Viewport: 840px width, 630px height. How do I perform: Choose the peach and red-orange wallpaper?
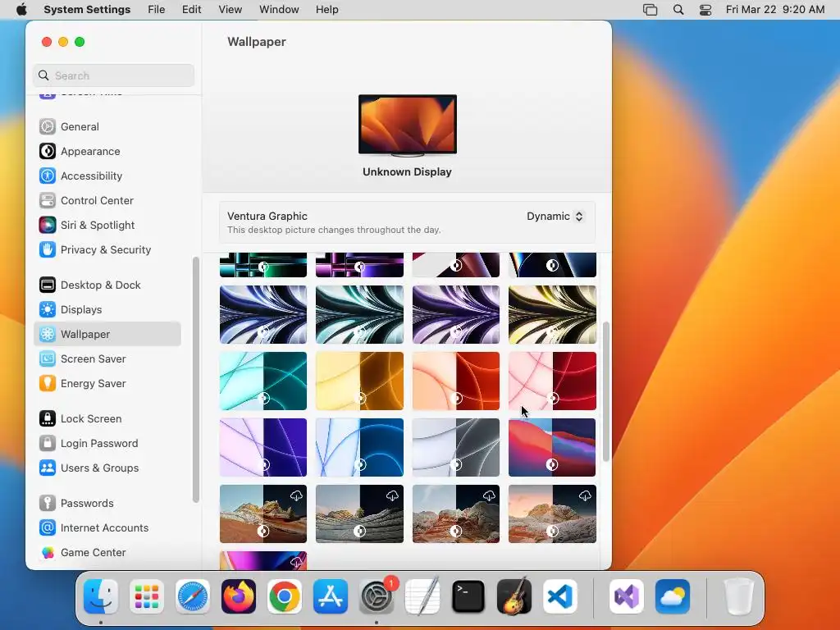click(456, 381)
